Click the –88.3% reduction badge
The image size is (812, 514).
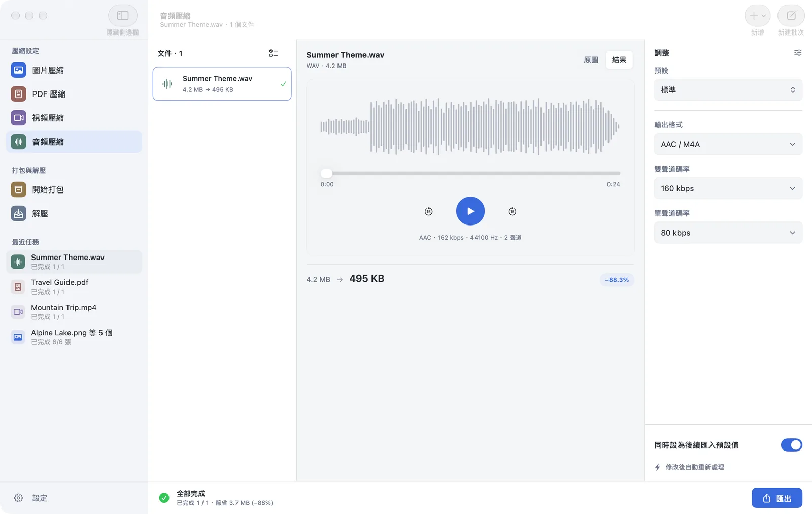pyautogui.click(x=617, y=280)
